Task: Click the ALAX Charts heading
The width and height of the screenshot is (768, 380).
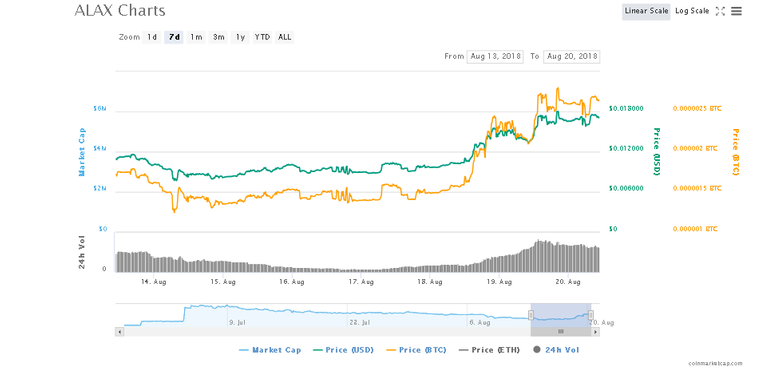Action: [x=120, y=10]
